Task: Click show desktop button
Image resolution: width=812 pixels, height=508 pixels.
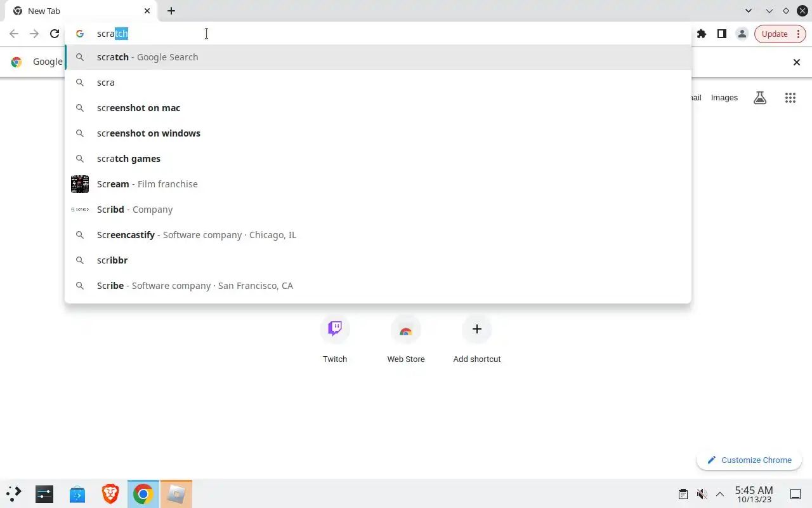Action: point(796,494)
